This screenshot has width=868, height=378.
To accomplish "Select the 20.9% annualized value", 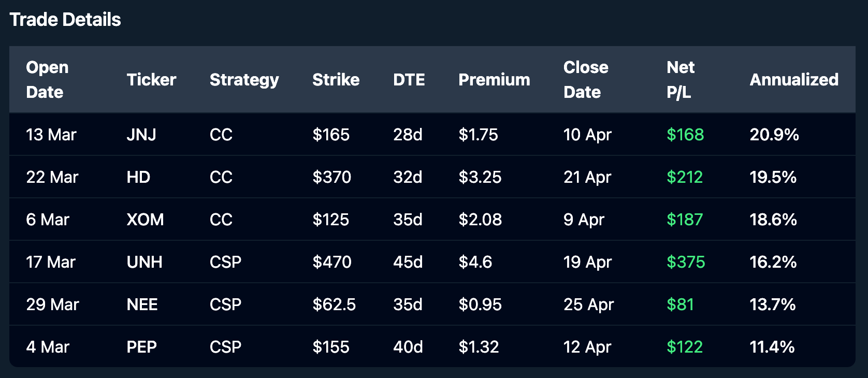I will [x=774, y=135].
